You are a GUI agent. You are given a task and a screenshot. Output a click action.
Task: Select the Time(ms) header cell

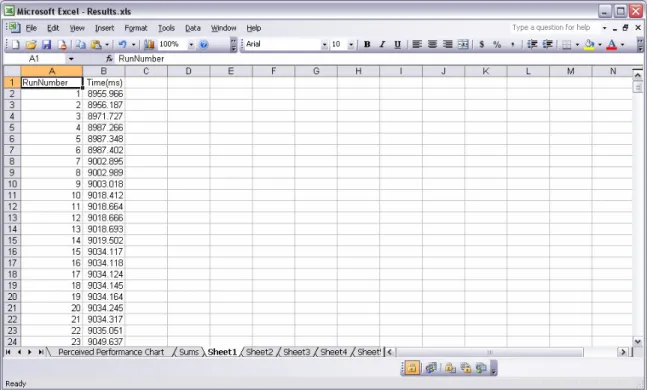point(104,83)
